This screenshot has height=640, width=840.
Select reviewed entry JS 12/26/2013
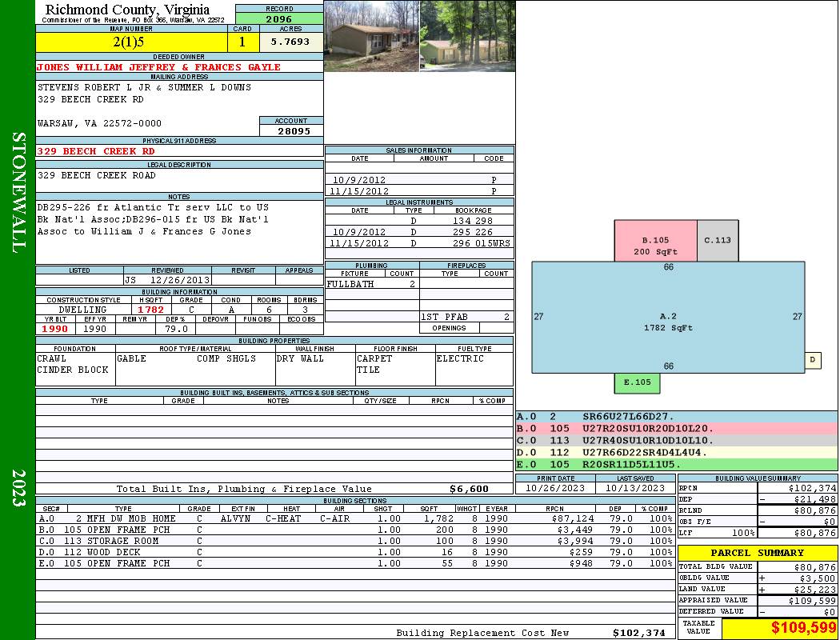coord(168,279)
